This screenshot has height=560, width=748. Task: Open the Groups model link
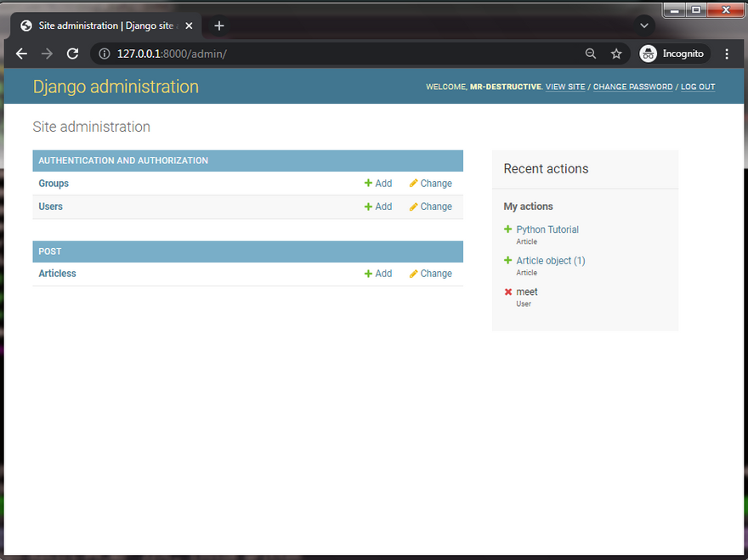(x=54, y=184)
